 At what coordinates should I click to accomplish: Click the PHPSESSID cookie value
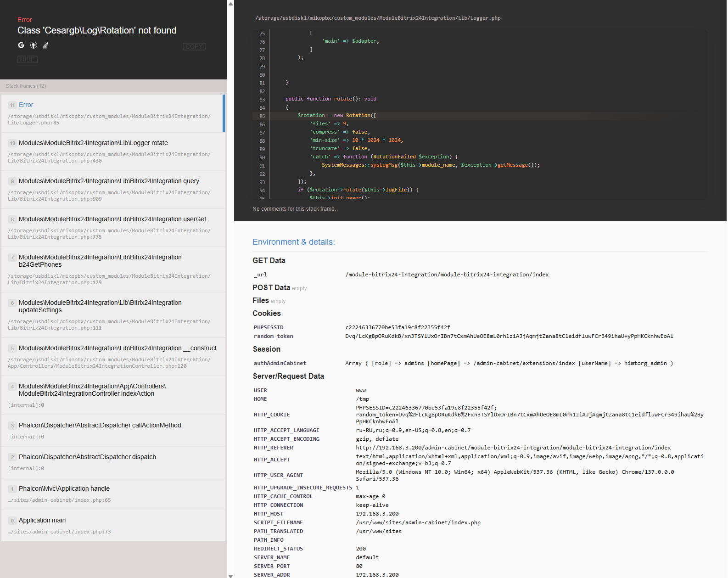(x=398, y=327)
